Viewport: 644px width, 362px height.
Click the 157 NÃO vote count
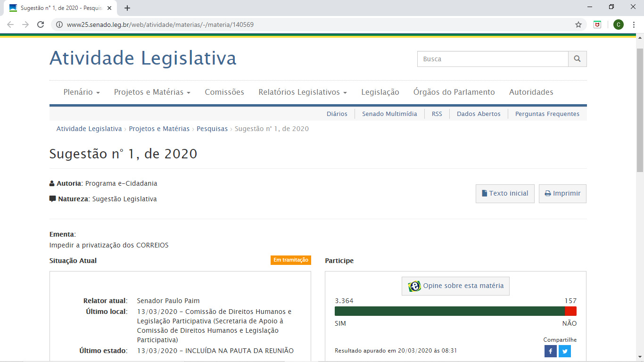(570, 301)
